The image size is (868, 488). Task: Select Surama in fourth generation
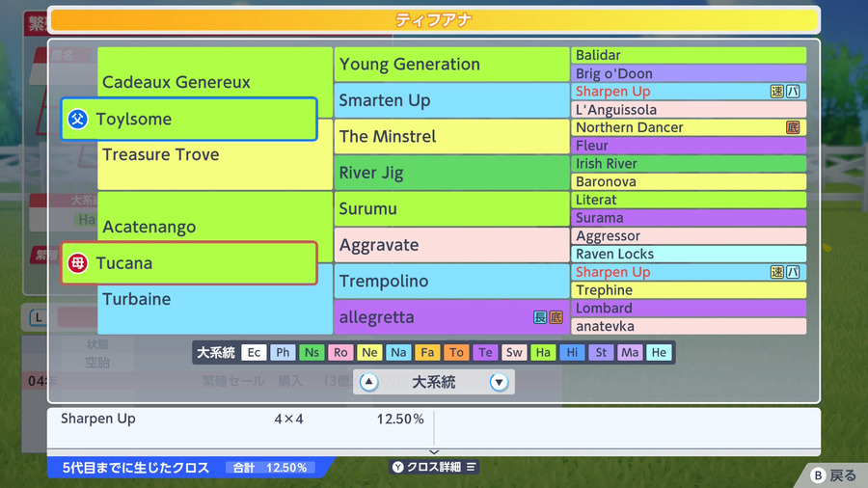click(689, 218)
